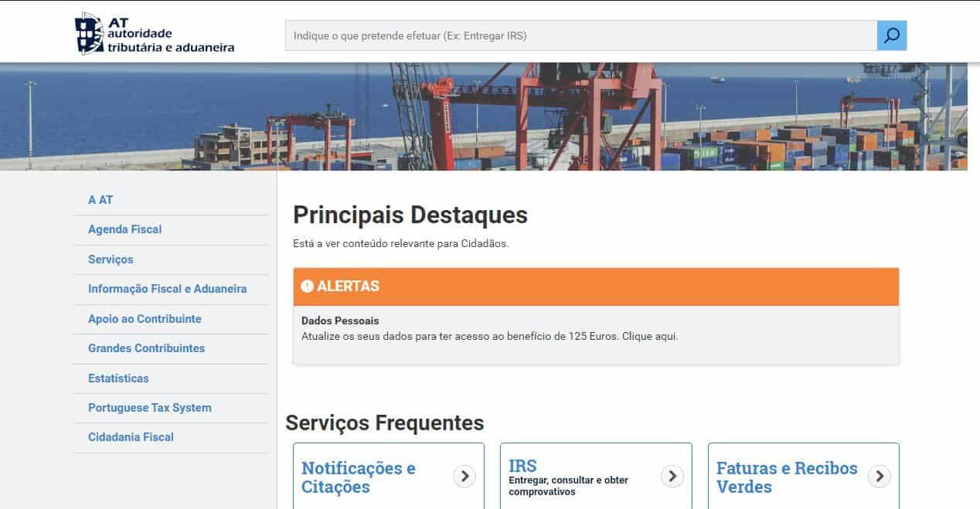The image size is (980, 509).
Task: Open the IRS service title link
Action: pyautogui.click(x=522, y=466)
